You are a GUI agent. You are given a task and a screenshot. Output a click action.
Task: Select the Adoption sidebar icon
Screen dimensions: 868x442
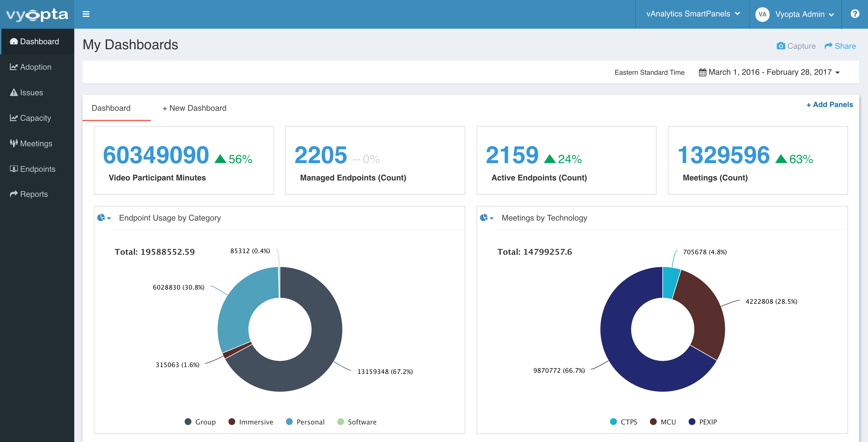[x=13, y=67]
